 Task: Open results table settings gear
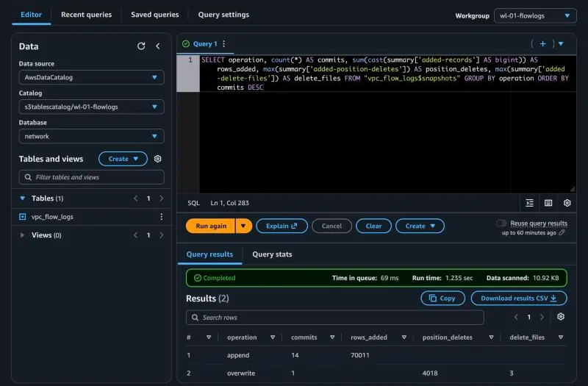[x=561, y=317]
